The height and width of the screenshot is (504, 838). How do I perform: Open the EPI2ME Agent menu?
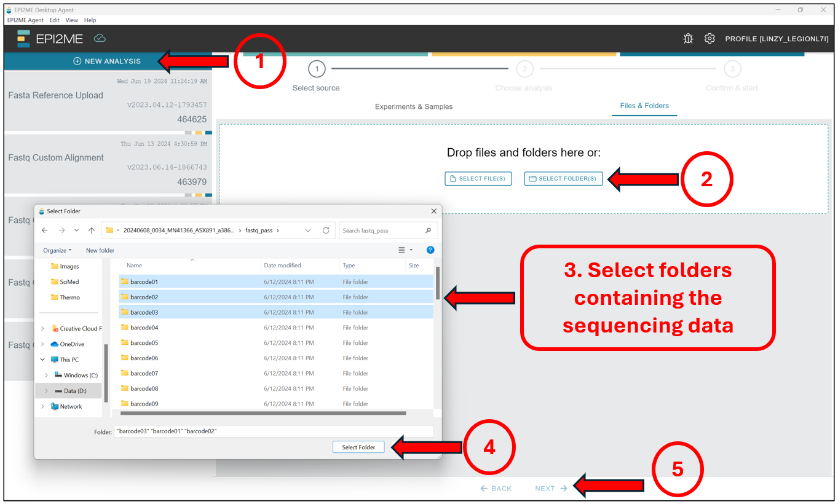[25, 20]
